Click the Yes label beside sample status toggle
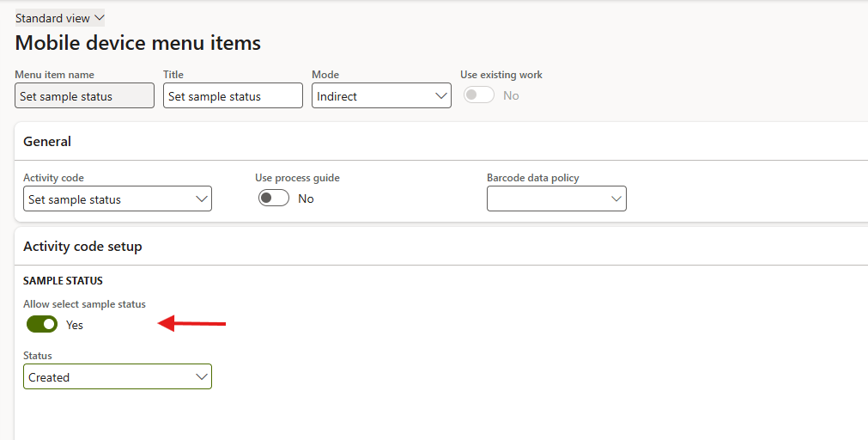This screenshot has width=868, height=440. (75, 325)
